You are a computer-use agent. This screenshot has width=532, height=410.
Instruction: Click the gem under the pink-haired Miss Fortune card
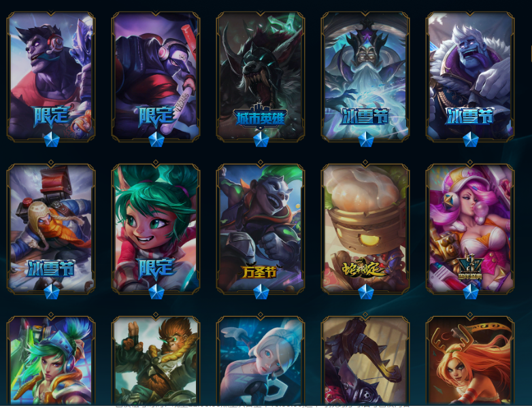point(471,292)
